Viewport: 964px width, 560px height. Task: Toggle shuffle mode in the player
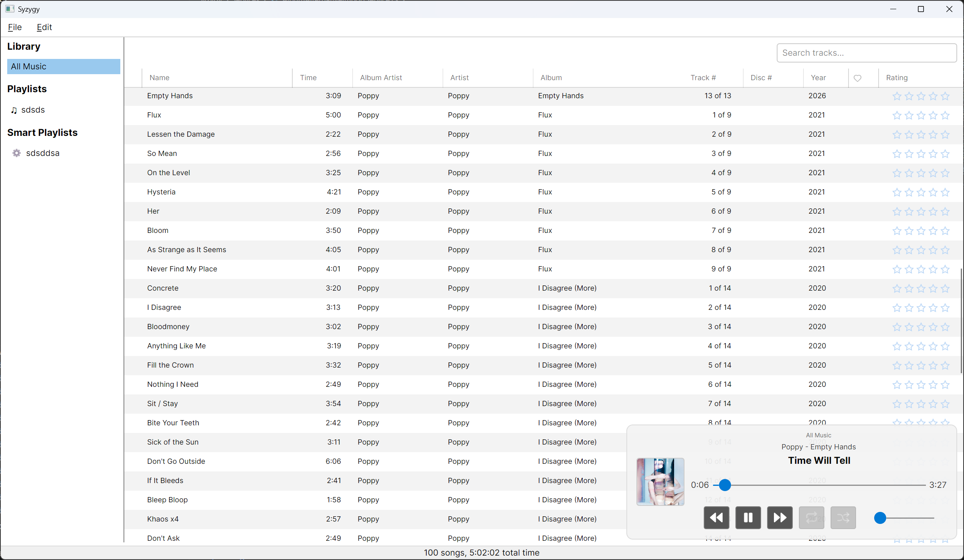pos(843,518)
